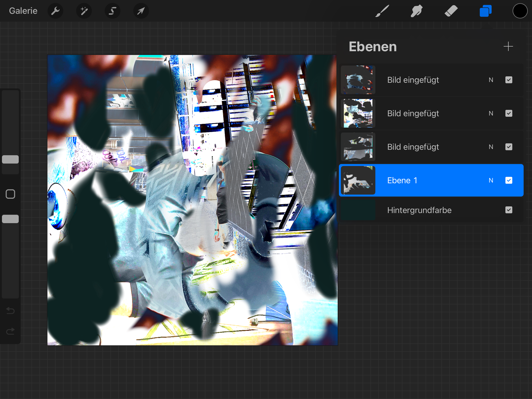The image size is (532, 399).
Task: Select the Hintergrundfarbe layer
Action: pyautogui.click(x=419, y=210)
